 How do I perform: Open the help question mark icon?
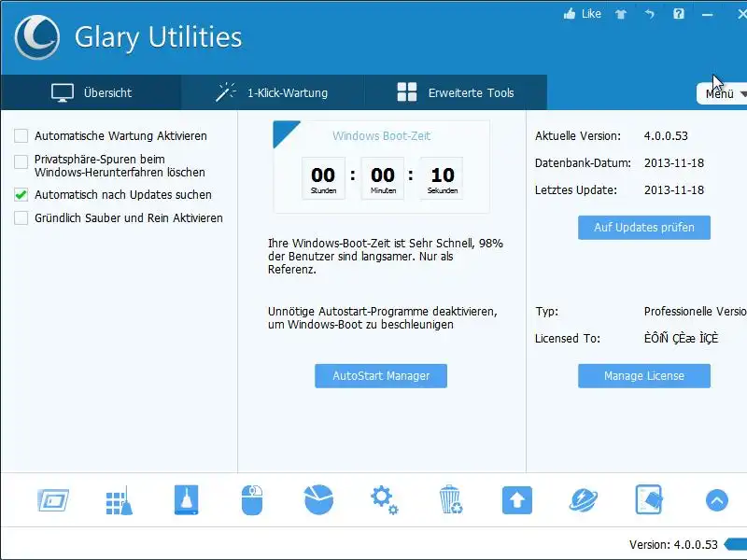[x=679, y=14]
